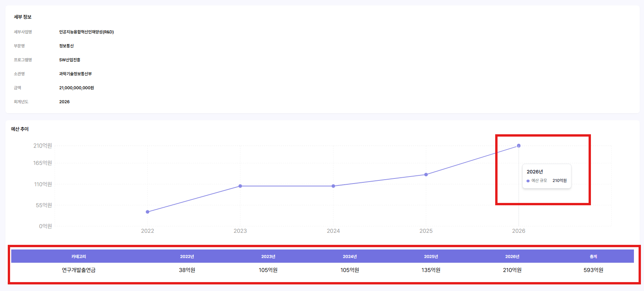Click the 2023 data point on the line
This screenshot has width=644, height=291.
pyautogui.click(x=240, y=186)
